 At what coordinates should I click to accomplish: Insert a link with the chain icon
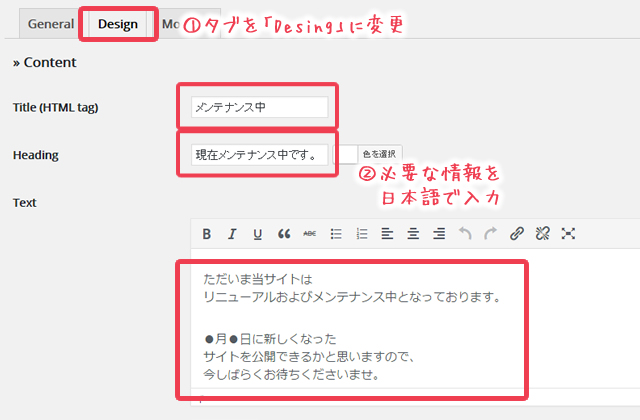point(517,234)
